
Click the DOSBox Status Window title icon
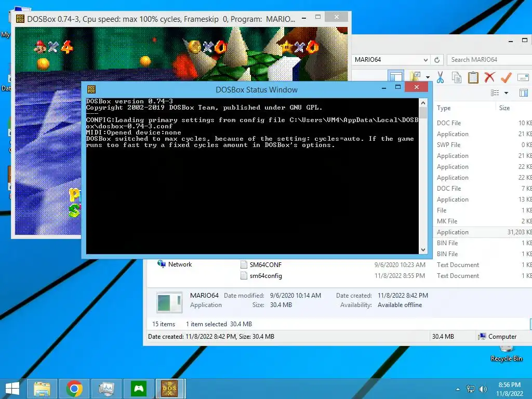[x=91, y=89]
